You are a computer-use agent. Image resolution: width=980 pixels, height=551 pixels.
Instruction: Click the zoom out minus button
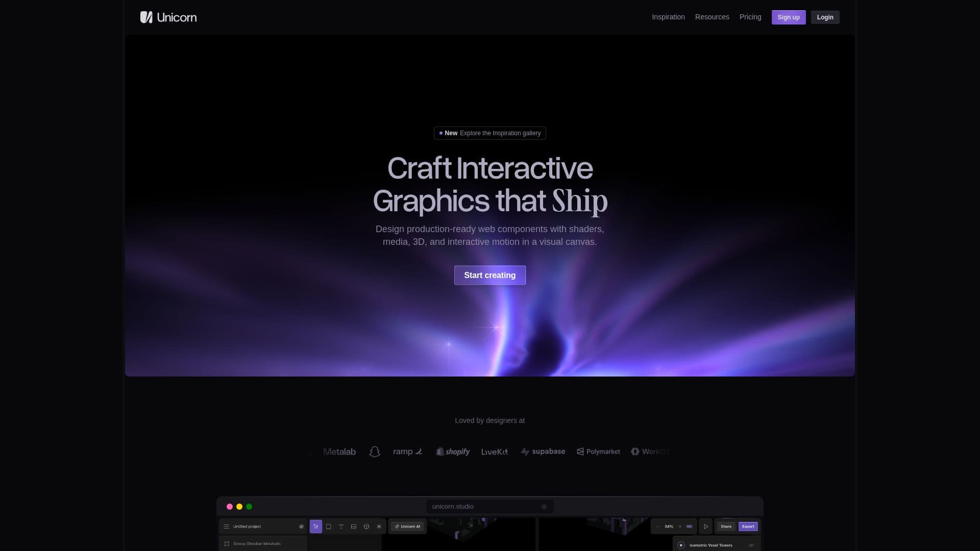click(x=658, y=527)
